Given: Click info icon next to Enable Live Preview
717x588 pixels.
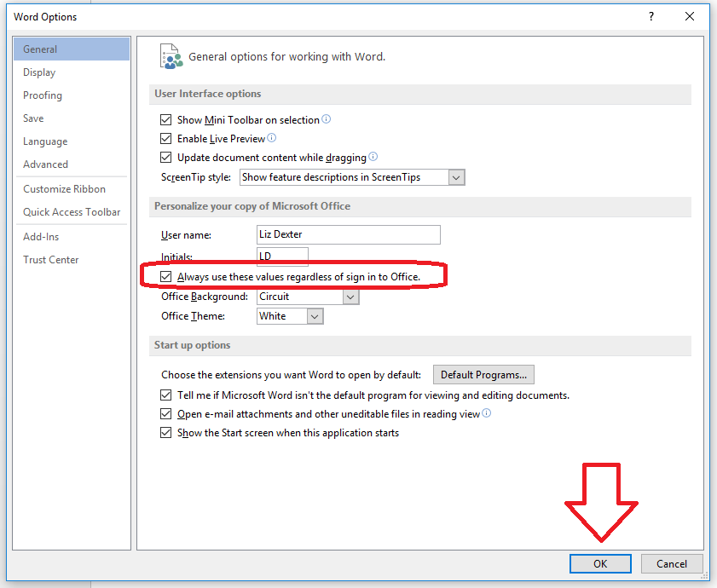Looking at the screenshot, I should click(x=272, y=138).
